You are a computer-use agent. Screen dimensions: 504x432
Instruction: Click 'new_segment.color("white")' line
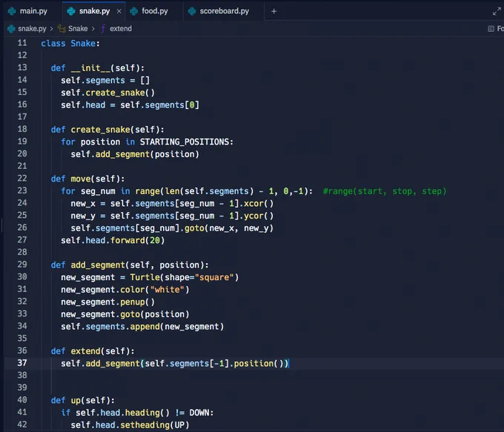tap(125, 290)
